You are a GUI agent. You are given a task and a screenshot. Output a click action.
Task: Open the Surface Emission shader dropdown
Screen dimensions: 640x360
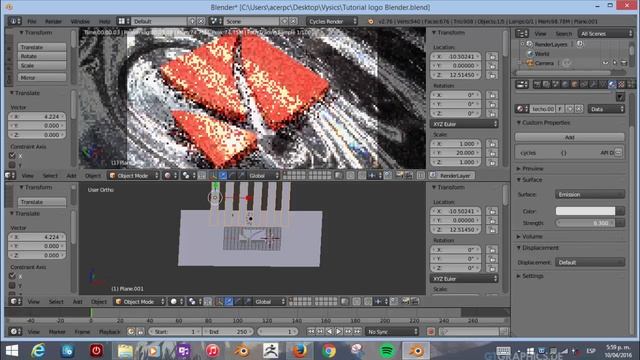coord(590,194)
